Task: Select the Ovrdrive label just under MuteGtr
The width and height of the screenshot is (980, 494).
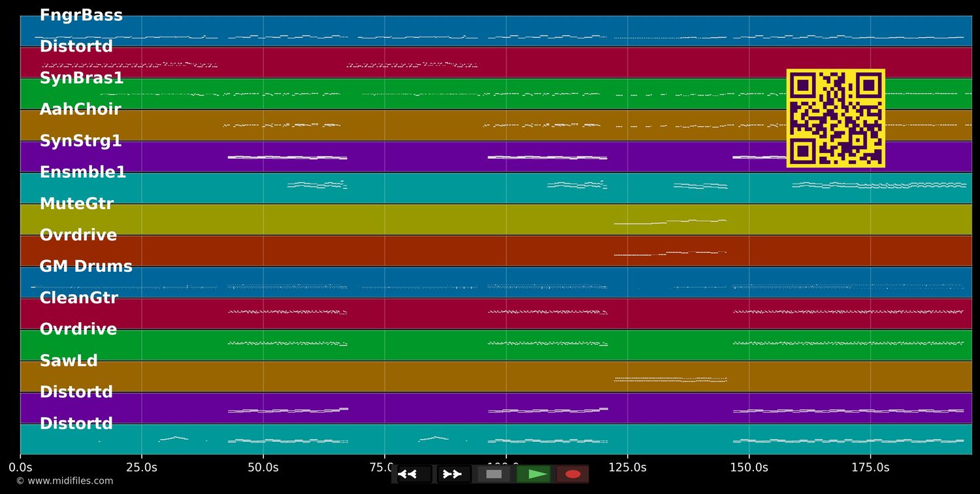Action: click(78, 235)
